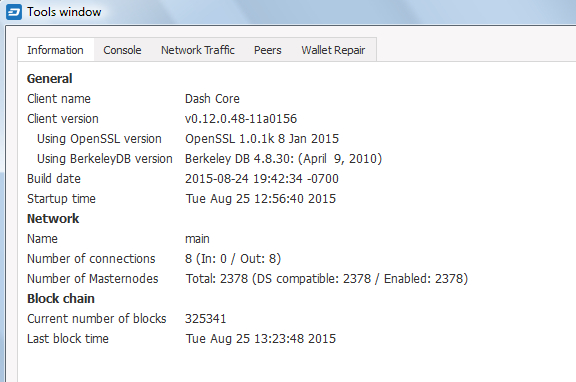The height and width of the screenshot is (382, 576).
Task: Open the Network Traffic tab
Action: [x=198, y=50]
